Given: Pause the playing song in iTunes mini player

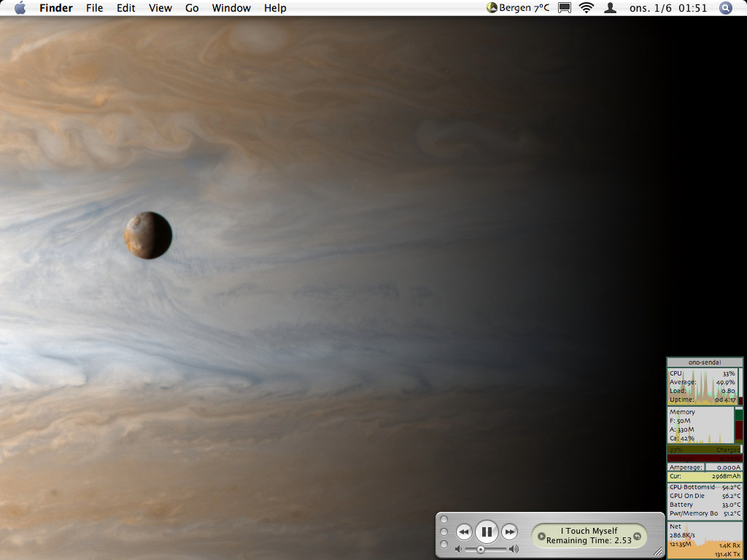Looking at the screenshot, I should tap(487, 532).
